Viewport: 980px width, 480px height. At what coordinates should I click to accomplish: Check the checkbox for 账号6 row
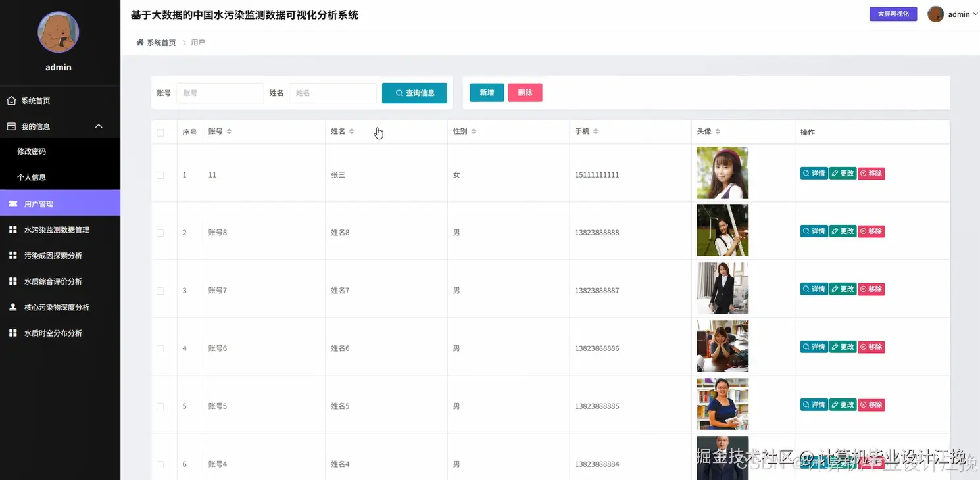160,348
